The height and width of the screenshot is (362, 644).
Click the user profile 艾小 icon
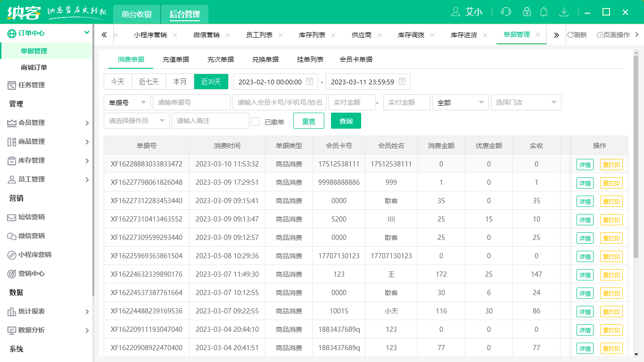(455, 12)
